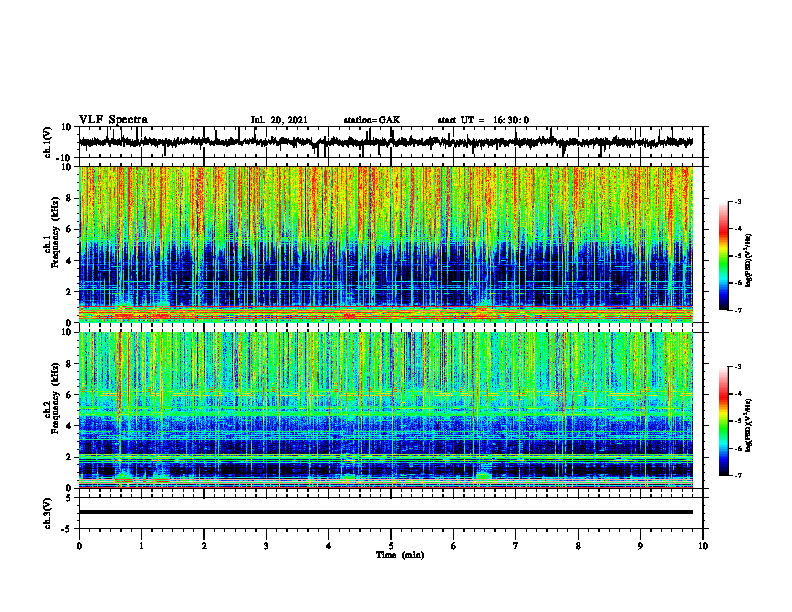Click the ch.1 frequency tick label "8"
This screenshot has height=612, width=792.
pyautogui.click(x=69, y=198)
